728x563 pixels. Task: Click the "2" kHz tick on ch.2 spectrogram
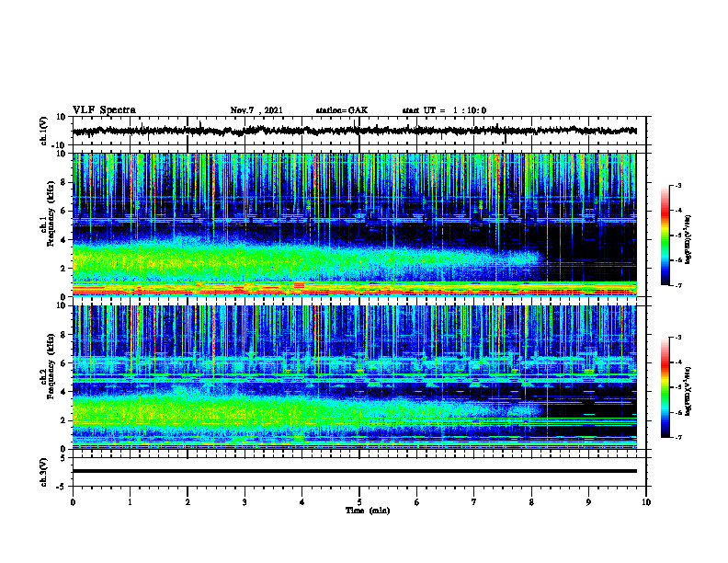(x=63, y=420)
